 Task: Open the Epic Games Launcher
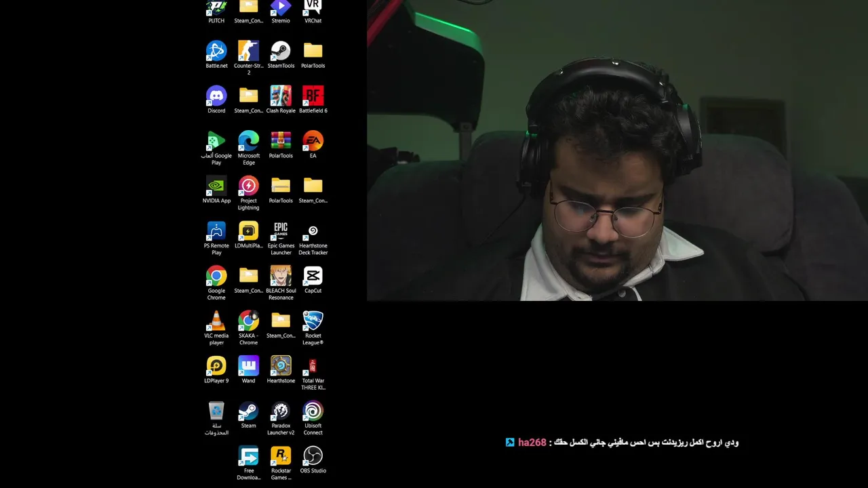[281, 238]
